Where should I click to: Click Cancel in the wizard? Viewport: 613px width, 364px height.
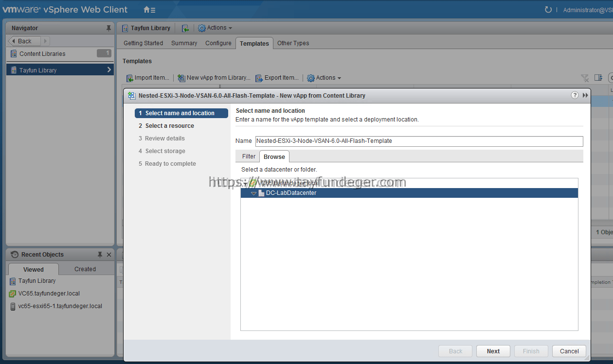[569, 351]
